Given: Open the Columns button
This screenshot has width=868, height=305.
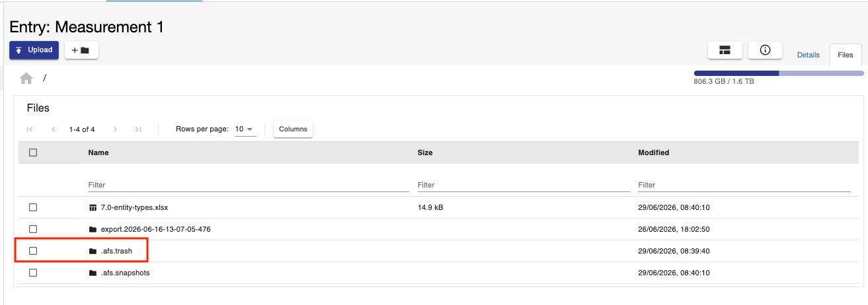Looking at the screenshot, I should (x=293, y=129).
